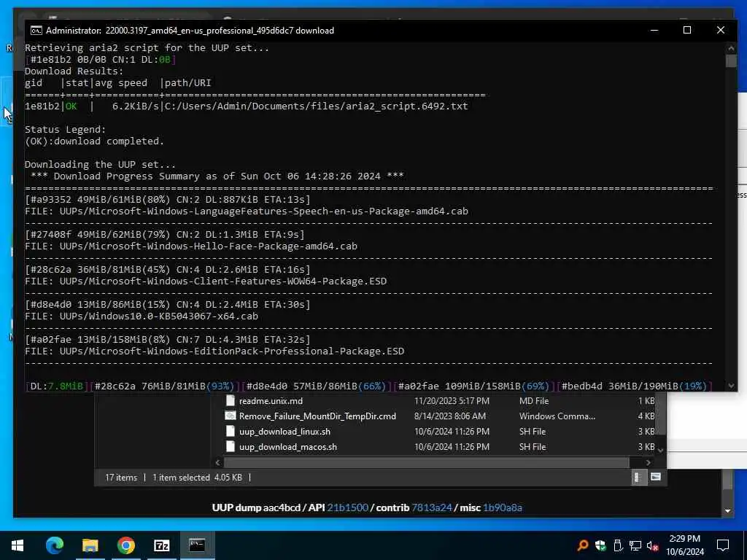This screenshot has height=560, width=747.
Task: Click the console vertical scrollbar thumb
Action: click(731, 61)
